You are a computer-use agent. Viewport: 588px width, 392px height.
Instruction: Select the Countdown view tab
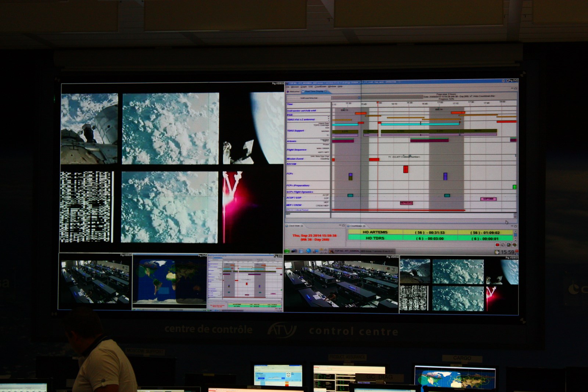[x=356, y=226]
